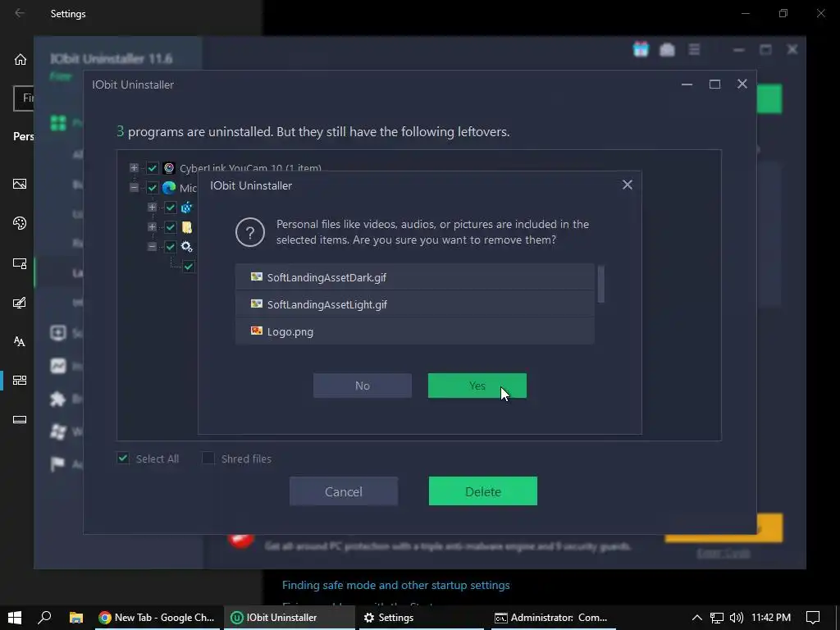Click the image icon next to SoftLandingAssetDark.gif
840x630 pixels.
pos(257,277)
